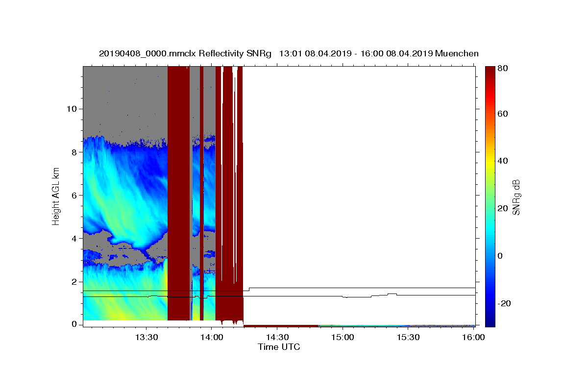Click the height tick label 8
The height and width of the screenshot is (392, 588).
pos(73,152)
